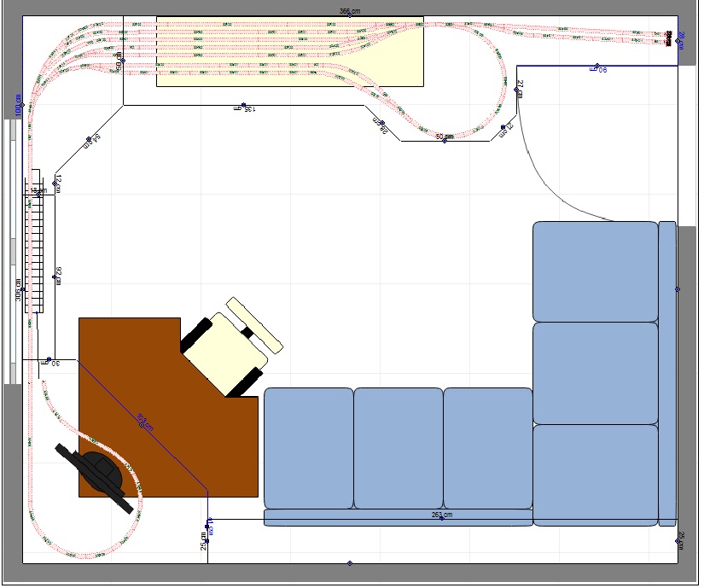Click the top cushion of the right sofa section
Screen dimensions: 704x588
click(x=595, y=271)
